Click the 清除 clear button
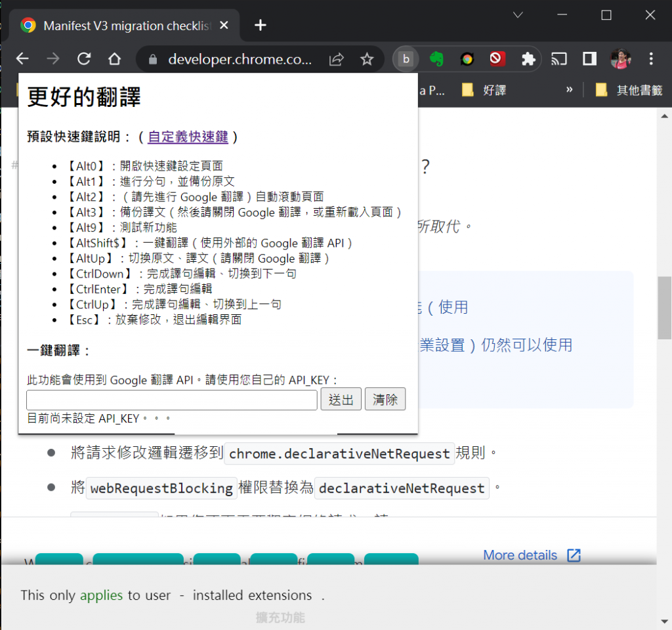Viewport: 672px width, 630px height. point(385,400)
